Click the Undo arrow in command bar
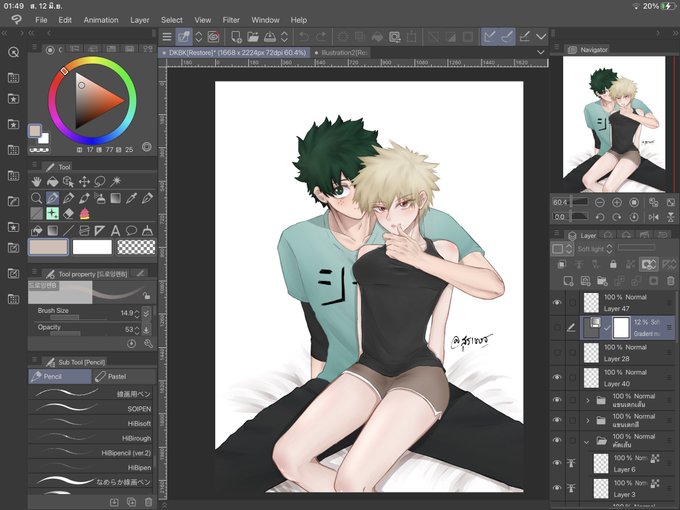Screen dimensions: 680x510 point(304,37)
